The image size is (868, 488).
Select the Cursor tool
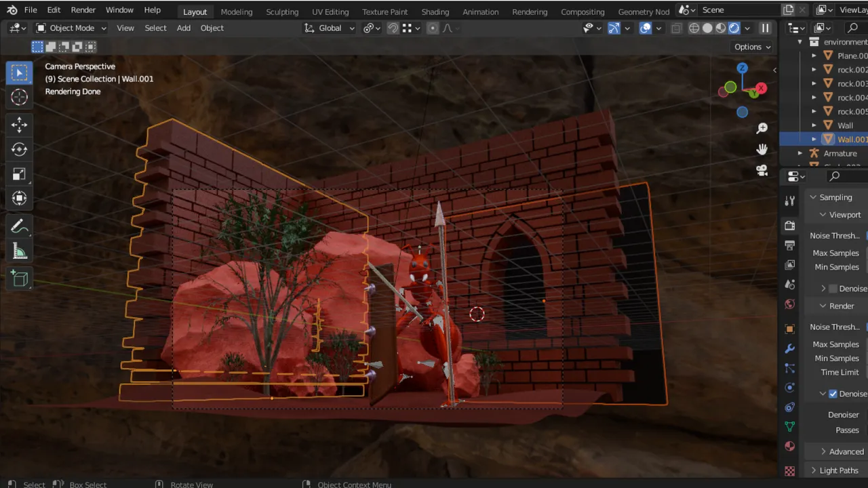click(19, 97)
